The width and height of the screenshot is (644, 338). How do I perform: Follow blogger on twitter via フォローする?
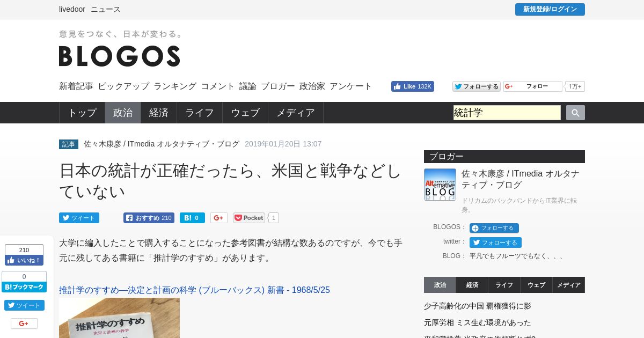(x=495, y=243)
